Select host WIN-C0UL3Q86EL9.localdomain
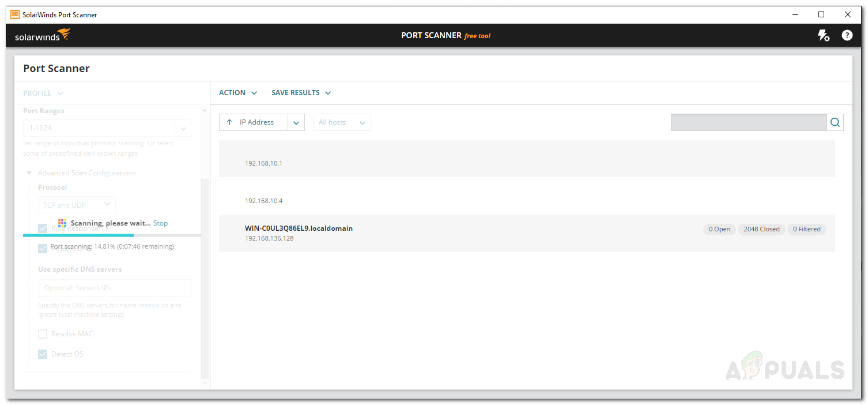 [527, 234]
